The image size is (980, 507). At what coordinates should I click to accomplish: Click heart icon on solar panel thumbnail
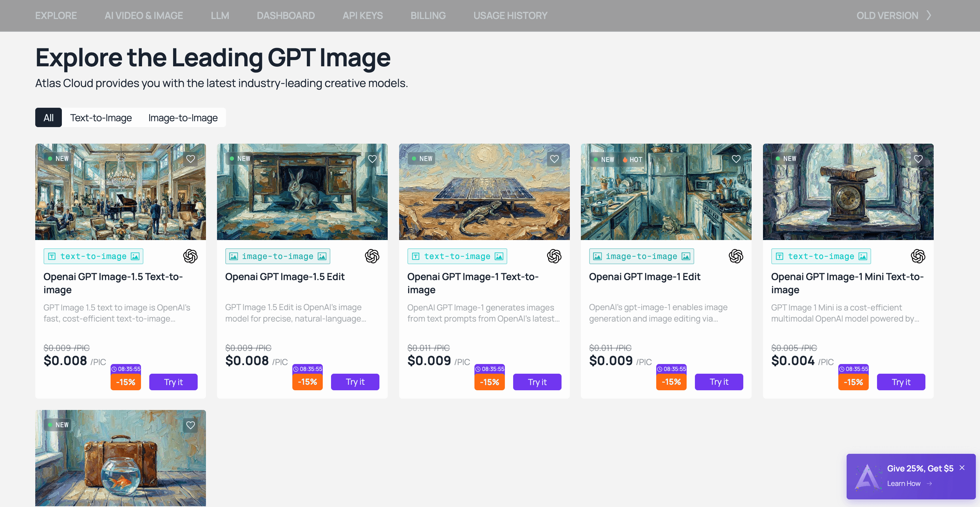click(x=554, y=159)
